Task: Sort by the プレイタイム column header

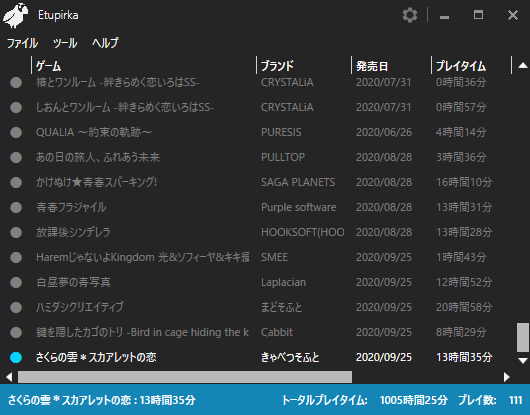Action: [x=461, y=66]
